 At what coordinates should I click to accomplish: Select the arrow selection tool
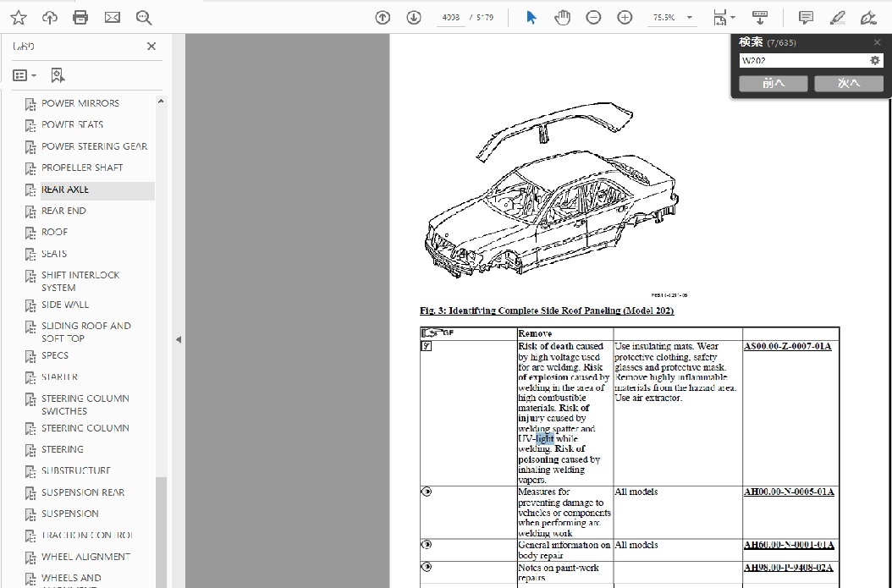pos(531,18)
